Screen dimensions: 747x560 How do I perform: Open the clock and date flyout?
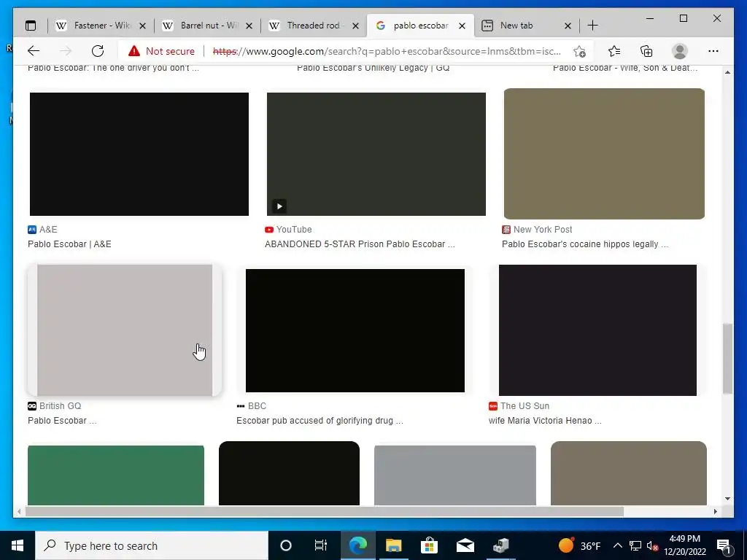685,545
